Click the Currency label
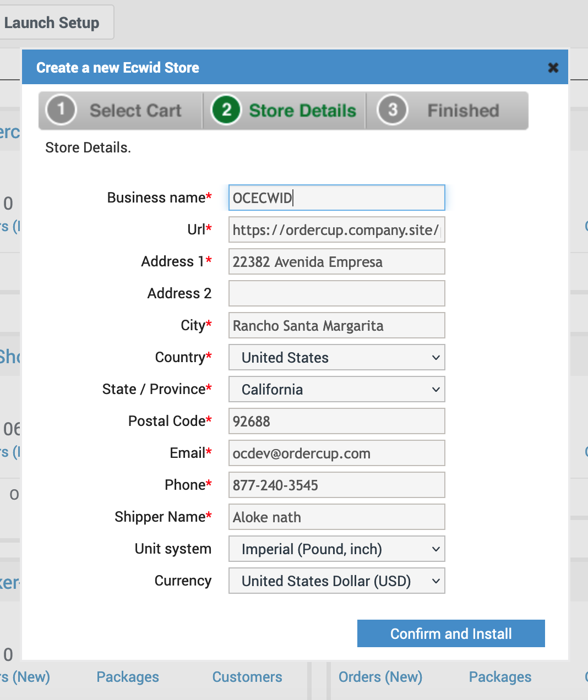This screenshot has width=588, height=700. (x=183, y=581)
